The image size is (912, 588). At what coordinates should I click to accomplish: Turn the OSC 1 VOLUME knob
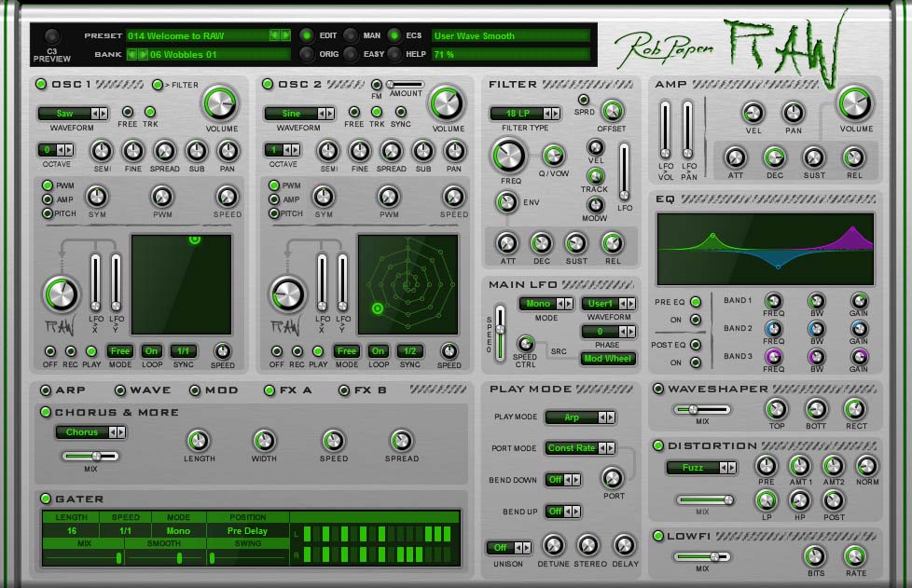point(220,105)
